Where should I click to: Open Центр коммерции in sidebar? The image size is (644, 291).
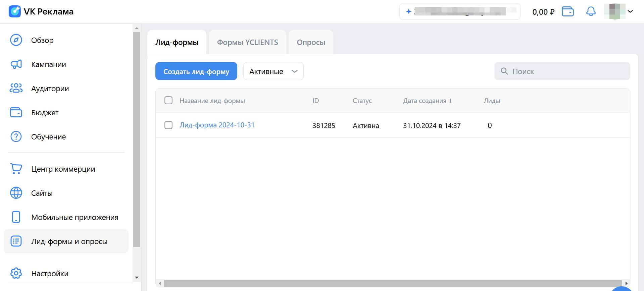coord(66,169)
